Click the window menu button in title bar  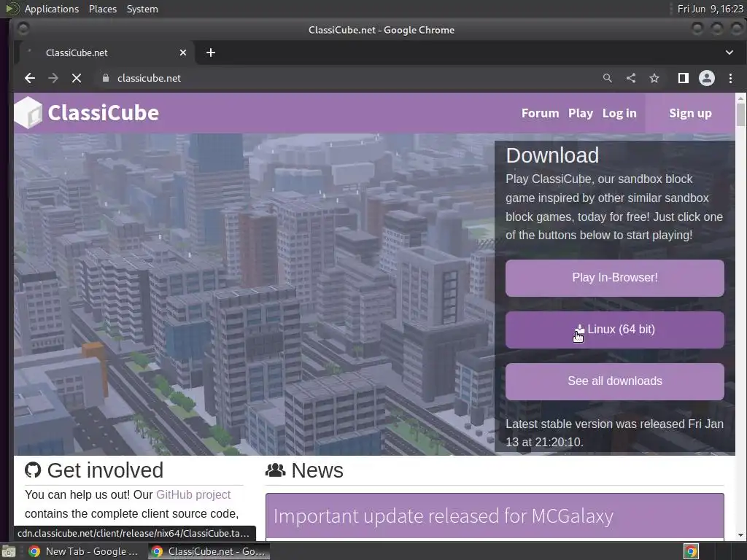[x=23, y=29]
